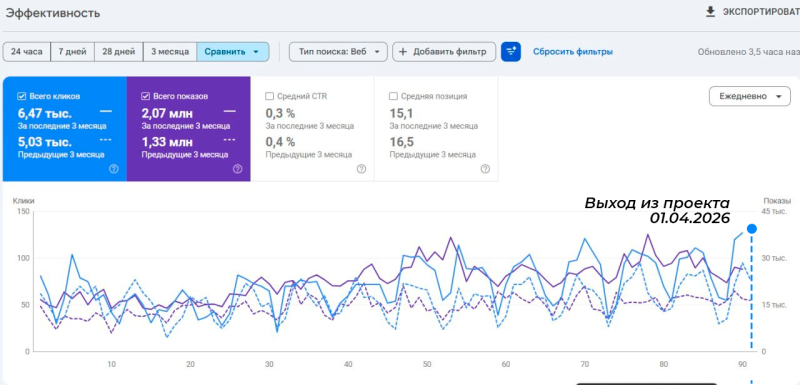Click the 0,3 % CTR value

click(x=281, y=113)
